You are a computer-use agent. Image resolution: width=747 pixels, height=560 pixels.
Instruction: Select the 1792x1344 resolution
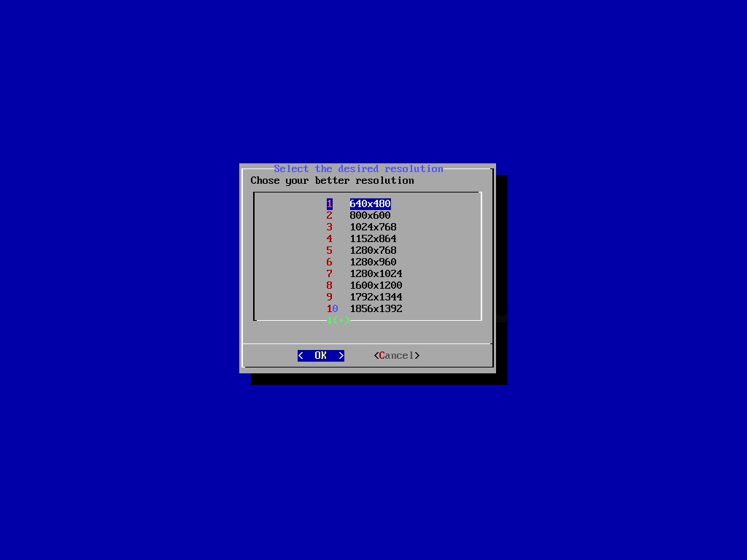pos(365,297)
